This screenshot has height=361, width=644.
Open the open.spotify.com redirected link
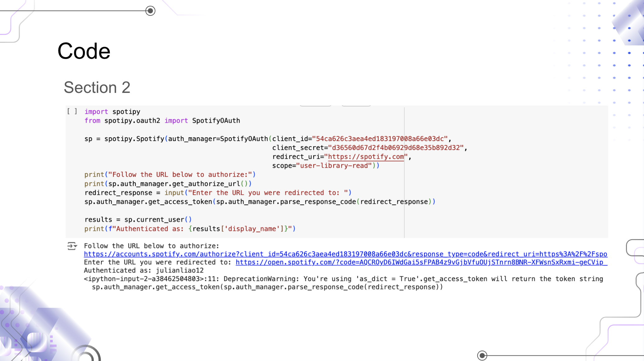(421, 262)
